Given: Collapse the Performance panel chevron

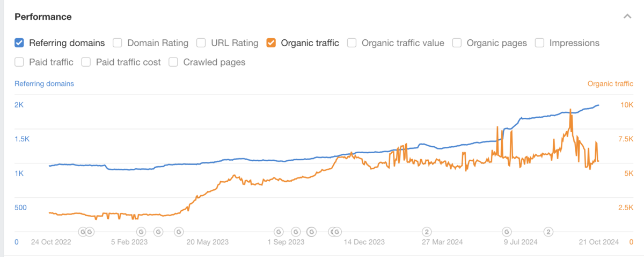Looking at the screenshot, I should pos(627,17).
